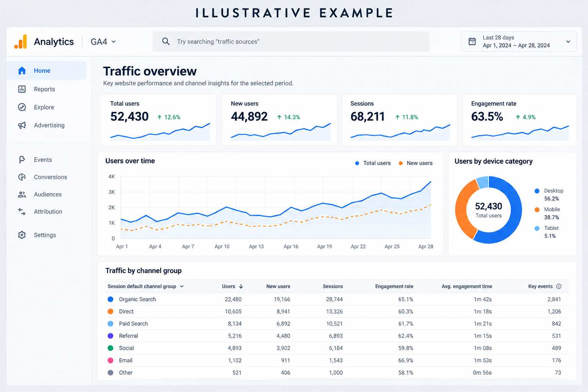Sort by Sessions column header
The image size is (588, 392).
point(333,286)
